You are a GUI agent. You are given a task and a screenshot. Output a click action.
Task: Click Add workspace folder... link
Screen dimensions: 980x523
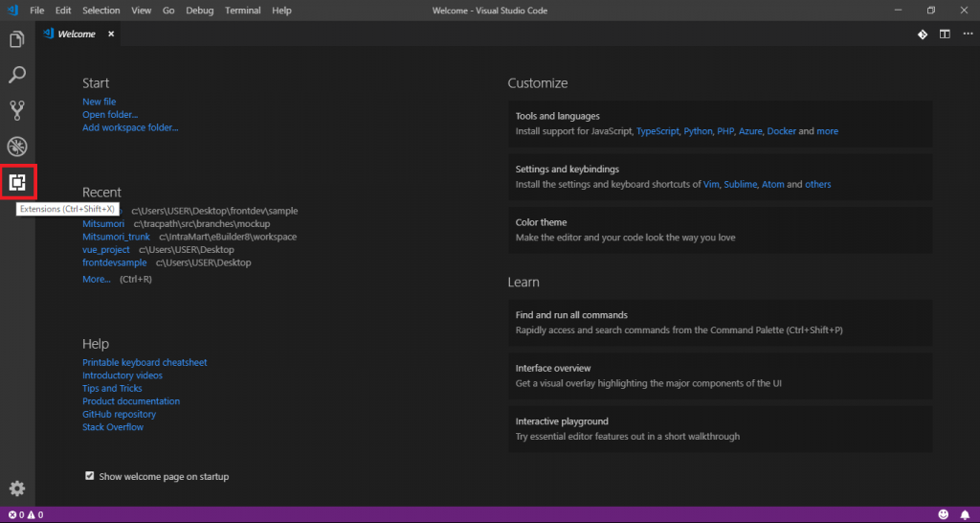coord(130,127)
